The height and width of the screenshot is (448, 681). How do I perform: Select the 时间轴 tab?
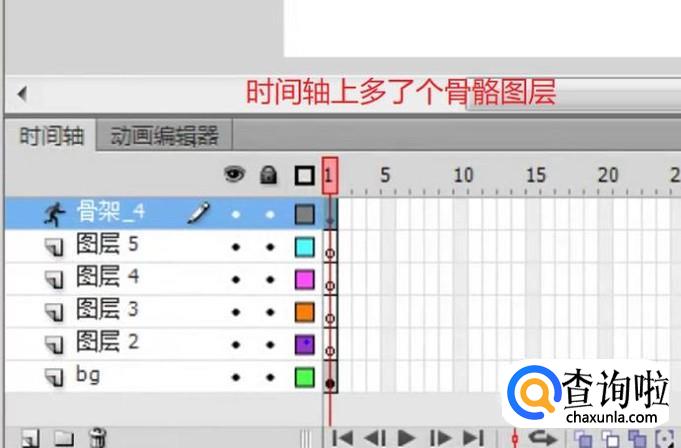click(49, 136)
